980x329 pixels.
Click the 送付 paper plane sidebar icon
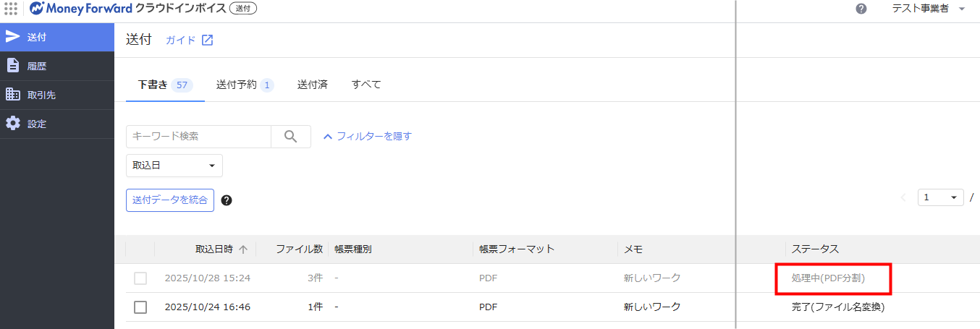coord(13,37)
